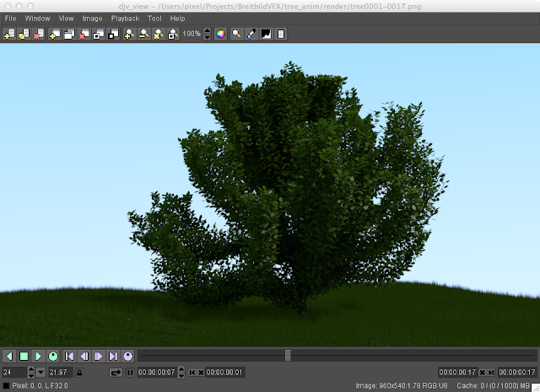
Task: Click the playback speed field showing 24
Action: 14,373
